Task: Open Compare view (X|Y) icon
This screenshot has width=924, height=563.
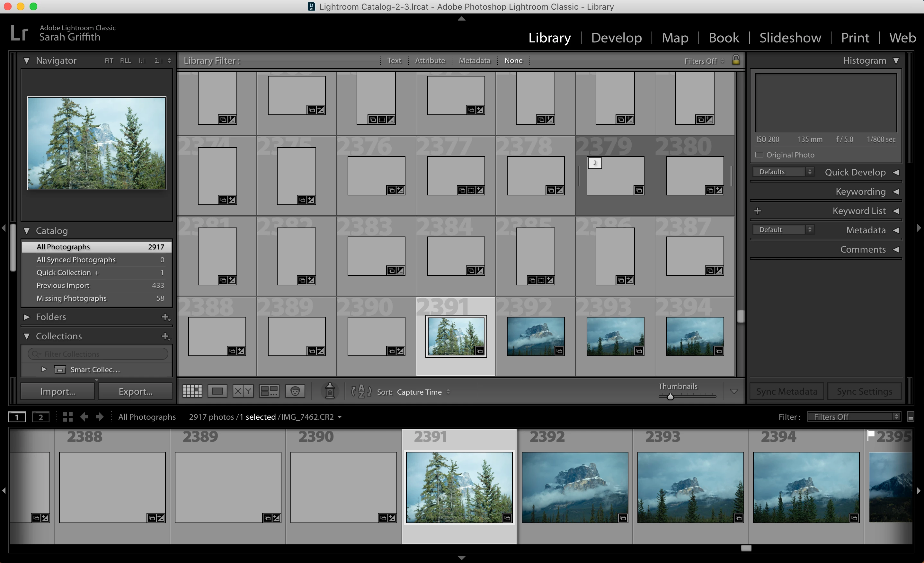Action: pyautogui.click(x=243, y=391)
